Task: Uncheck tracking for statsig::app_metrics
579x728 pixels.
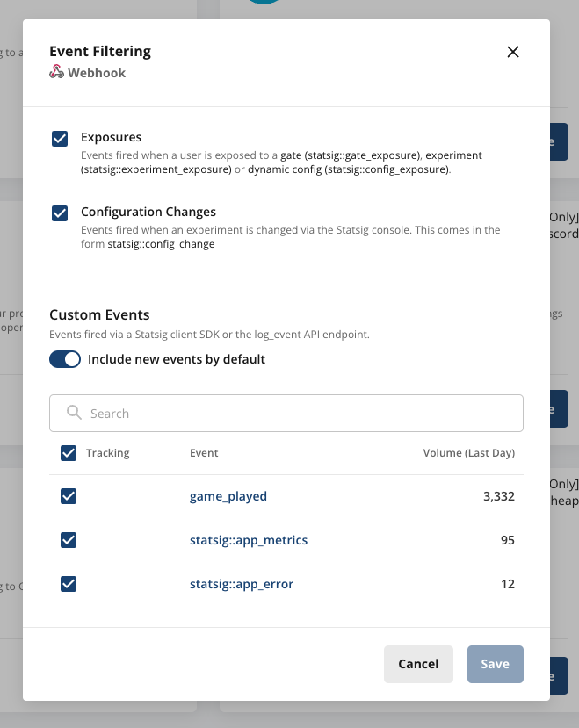Action: tap(69, 540)
